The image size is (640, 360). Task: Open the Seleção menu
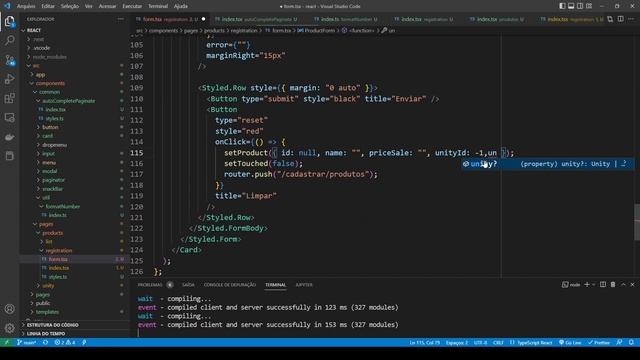click(70, 6)
